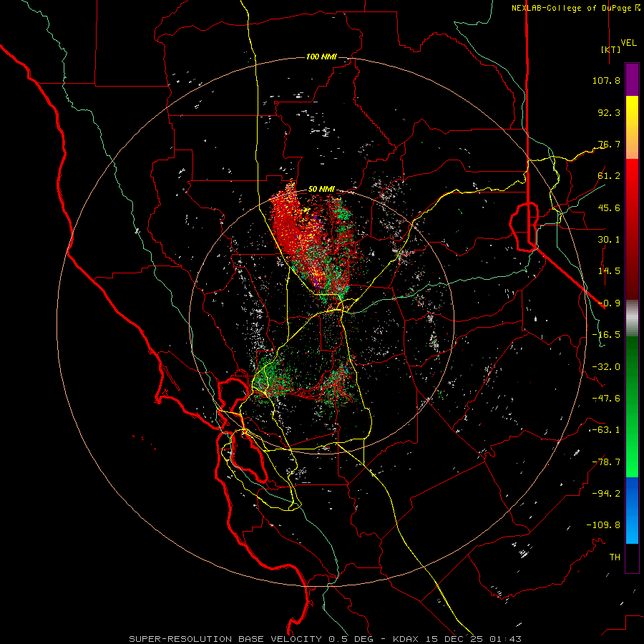Select the -63.1 velocity scale value
644x644 pixels.
coord(606,430)
